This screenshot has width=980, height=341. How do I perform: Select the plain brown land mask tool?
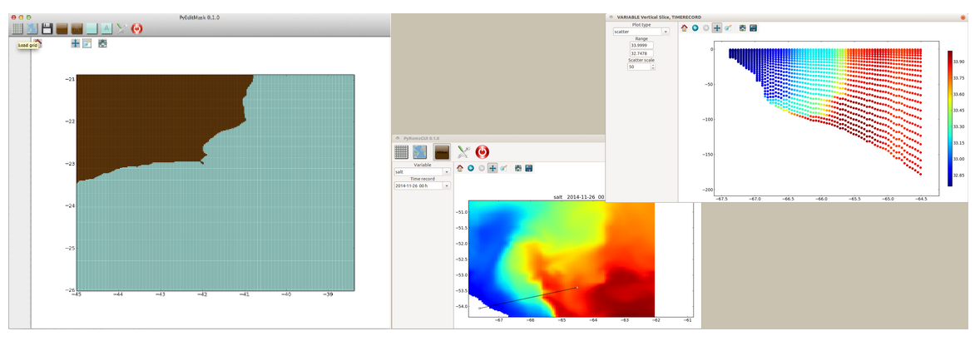pyautogui.click(x=62, y=28)
